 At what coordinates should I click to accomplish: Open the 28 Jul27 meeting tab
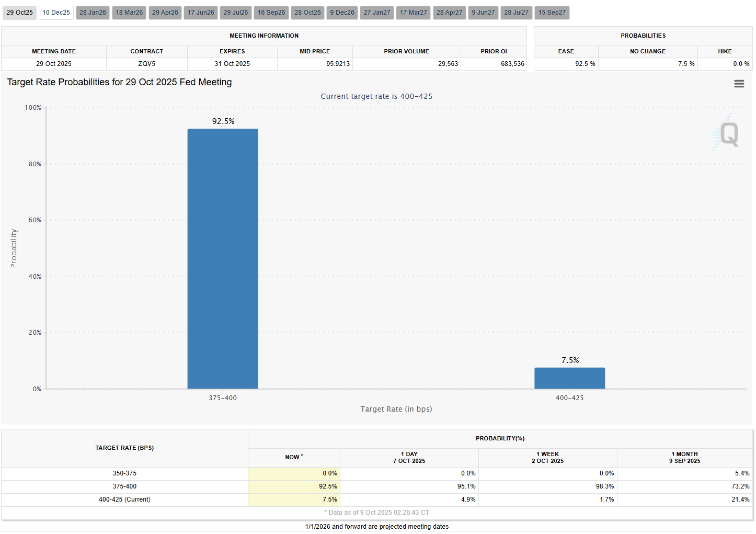[517, 13]
